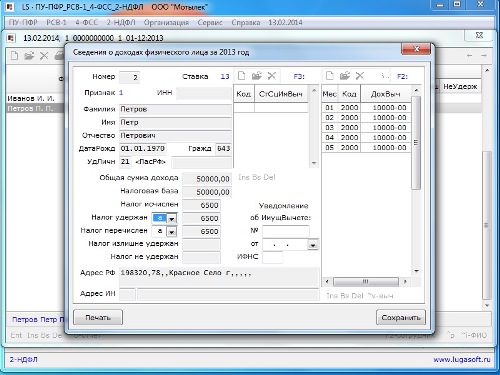The height and width of the screenshot is (375, 500).
Task: Click the new document icon in the deductions toolbar
Action: pos(242,76)
